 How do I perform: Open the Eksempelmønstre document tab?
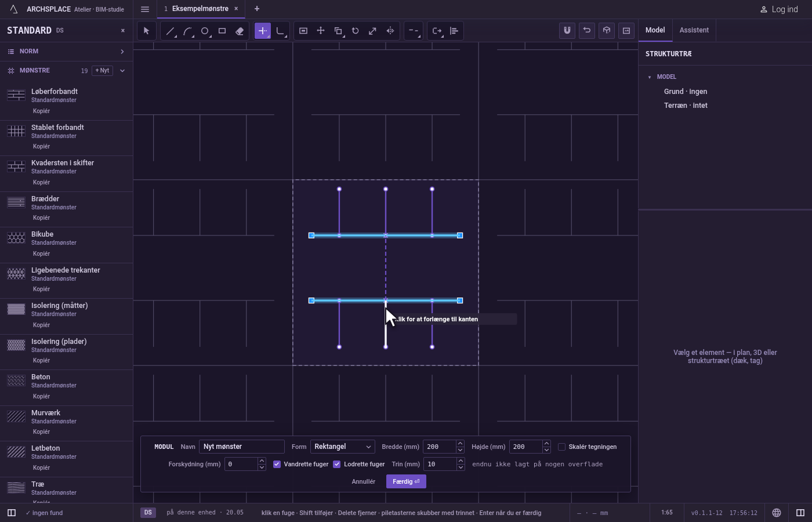tap(200, 9)
